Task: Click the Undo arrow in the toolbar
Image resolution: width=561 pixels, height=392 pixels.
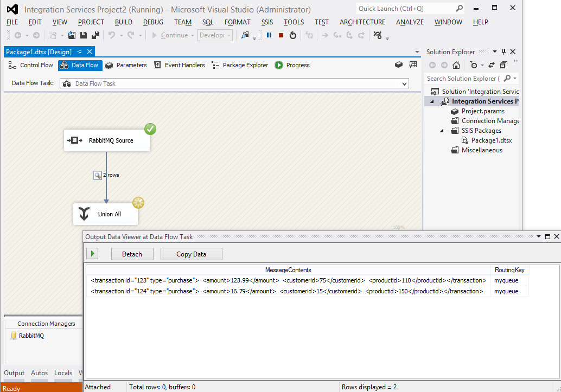Action: pyautogui.click(x=112, y=35)
